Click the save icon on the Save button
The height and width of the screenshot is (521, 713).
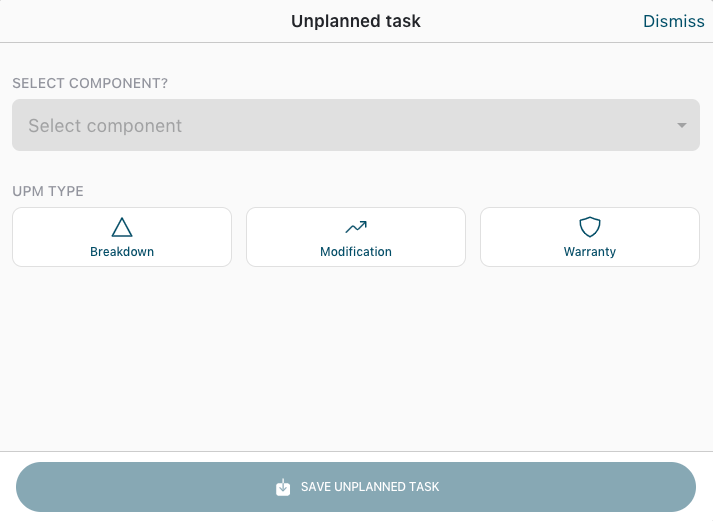[283, 487]
